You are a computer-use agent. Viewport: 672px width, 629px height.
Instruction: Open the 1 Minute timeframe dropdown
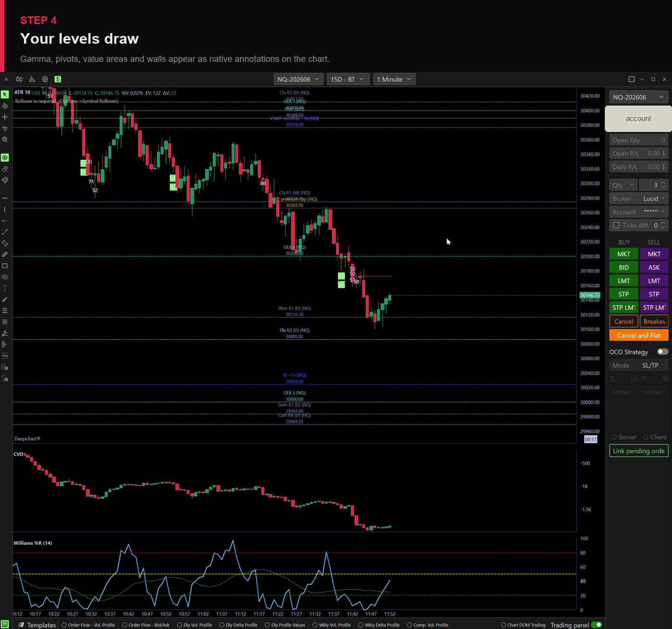pyautogui.click(x=394, y=79)
